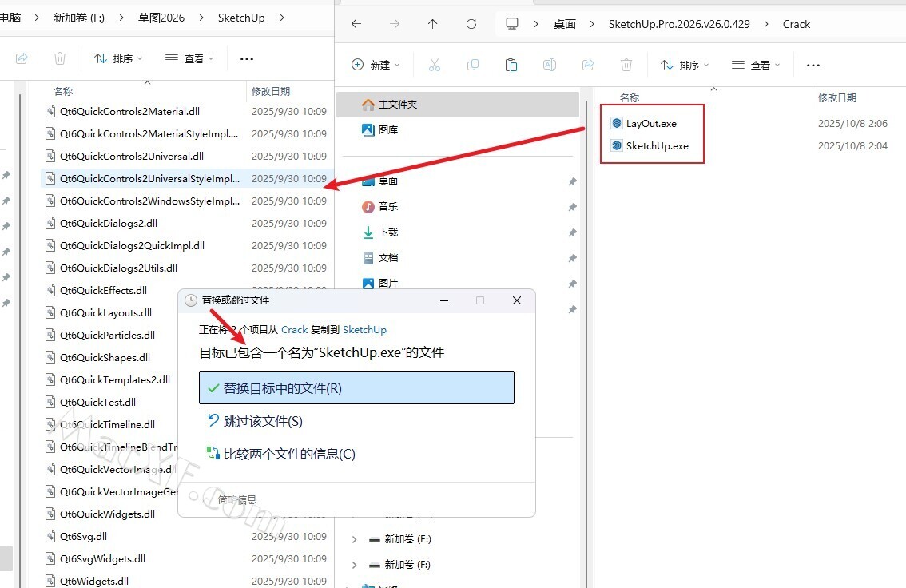Expand the 新加卷 (E:) drive tree node
This screenshot has height=588, width=906.
355,539
